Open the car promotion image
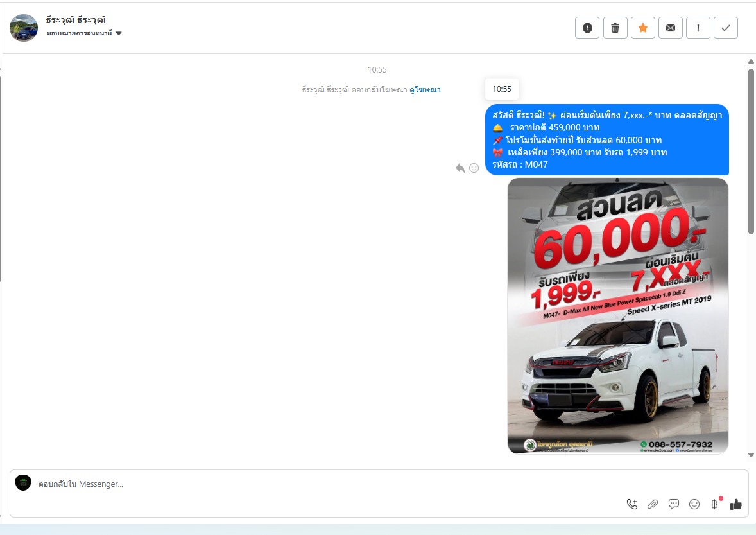 coord(617,315)
